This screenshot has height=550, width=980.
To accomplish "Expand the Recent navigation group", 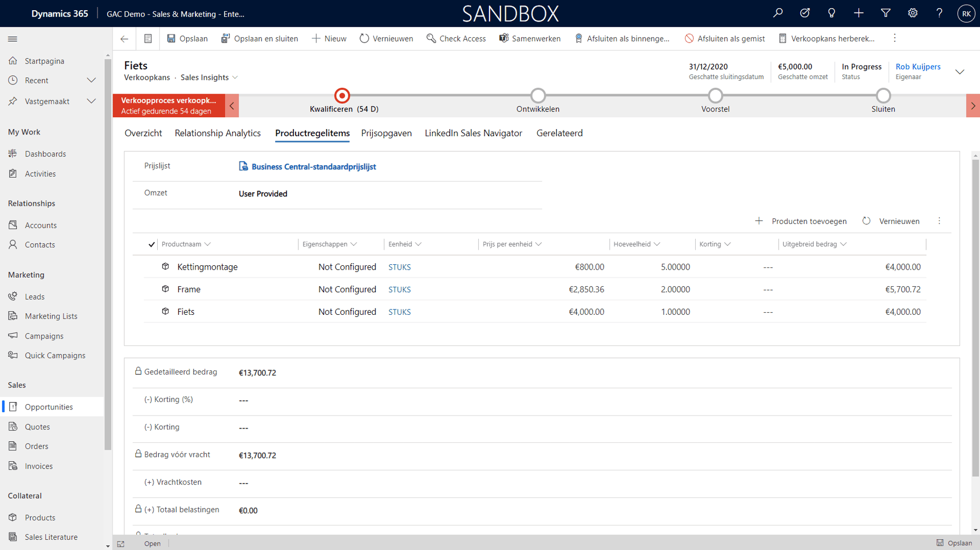I will [92, 81].
